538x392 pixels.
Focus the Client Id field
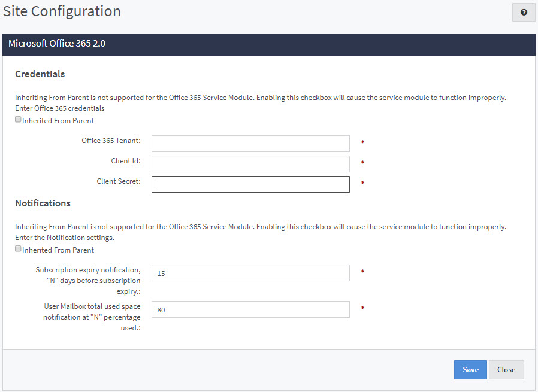tap(250, 164)
